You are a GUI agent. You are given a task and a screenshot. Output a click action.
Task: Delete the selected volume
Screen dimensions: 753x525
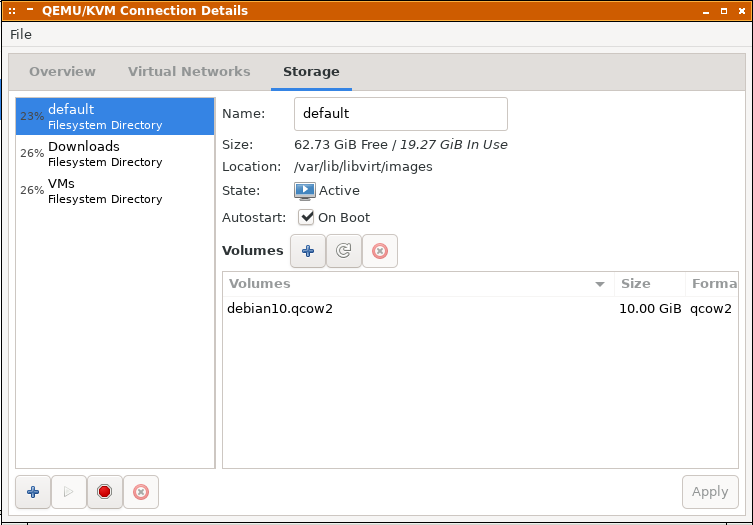pos(380,251)
